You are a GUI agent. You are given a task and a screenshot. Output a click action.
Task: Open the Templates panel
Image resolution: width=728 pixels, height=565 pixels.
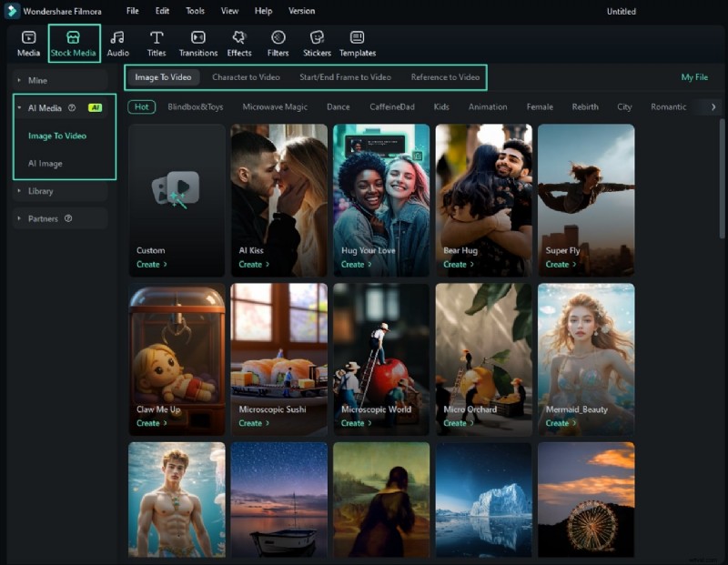(357, 42)
